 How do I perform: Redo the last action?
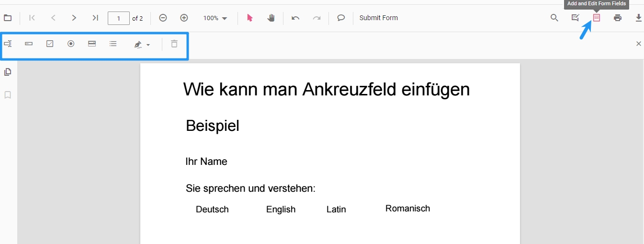[x=316, y=18]
